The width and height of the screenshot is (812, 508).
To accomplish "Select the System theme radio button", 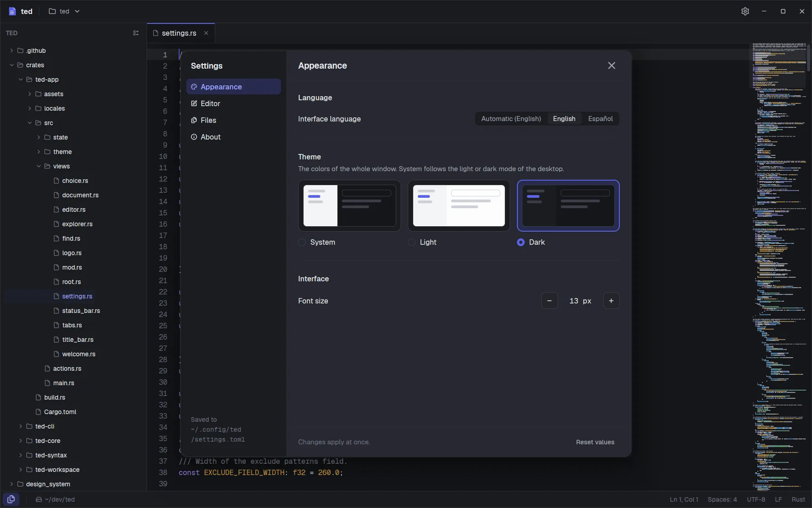I will click(x=302, y=242).
